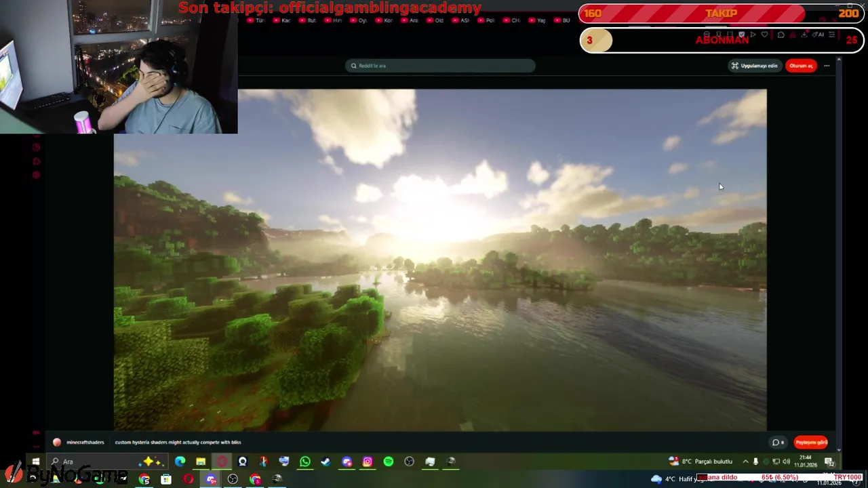
Task: Open the Discord 9+ icon in lower taskbar
Action: pos(211,479)
